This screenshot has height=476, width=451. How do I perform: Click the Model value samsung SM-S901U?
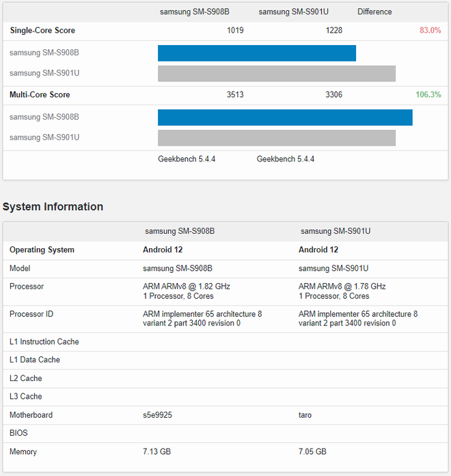point(333,268)
